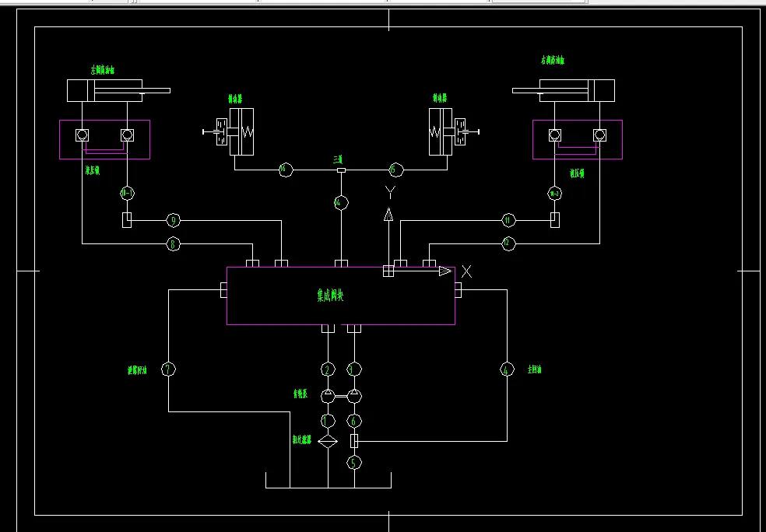The image size is (766, 532).
Task: Select the 液压锁 label under right lock box
Action: (577, 173)
